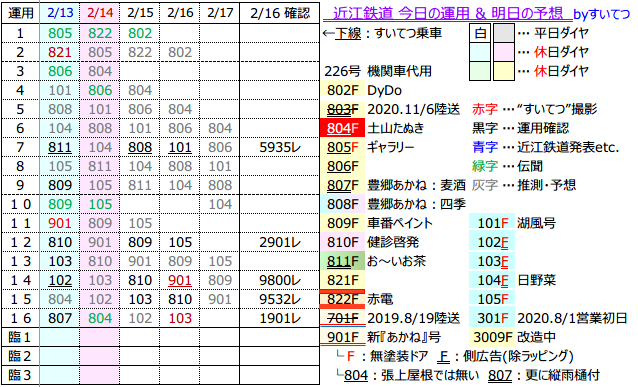Click the byすいてつ author text

[x=602, y=14]
